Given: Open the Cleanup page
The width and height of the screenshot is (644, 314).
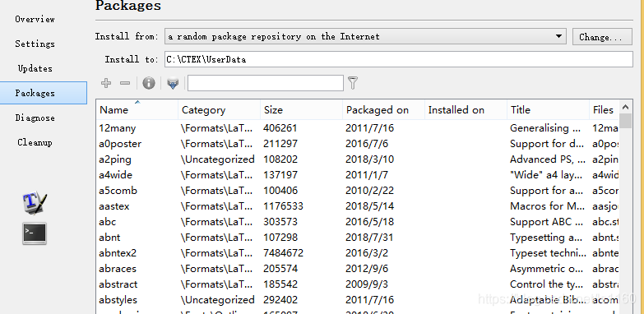Looking at the screenshot, I should tap(35, 142).
